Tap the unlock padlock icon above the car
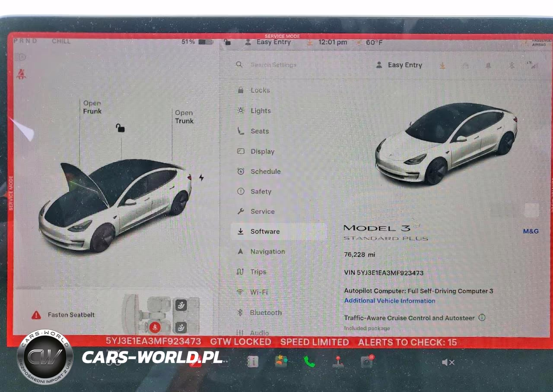 click(x=120, y=128)
